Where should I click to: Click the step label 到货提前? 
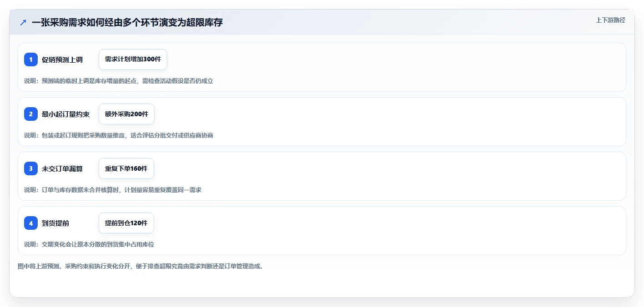click(55, 223)
